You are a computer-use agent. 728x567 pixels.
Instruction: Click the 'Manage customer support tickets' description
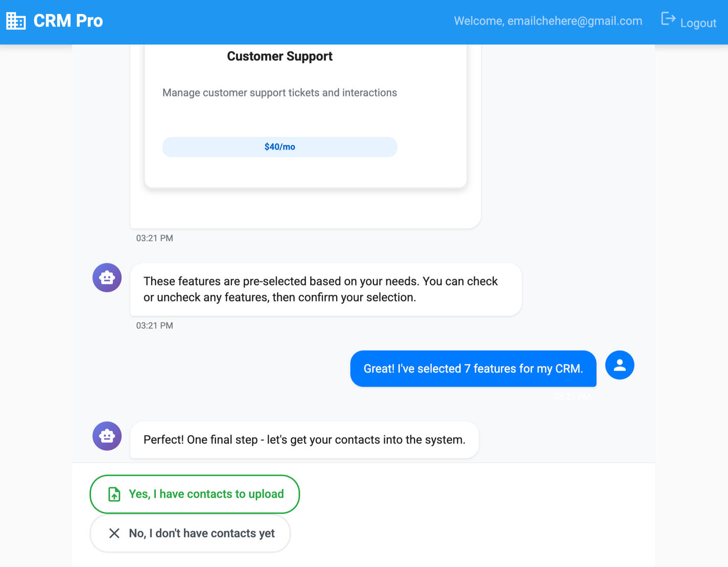coord(279,92)
